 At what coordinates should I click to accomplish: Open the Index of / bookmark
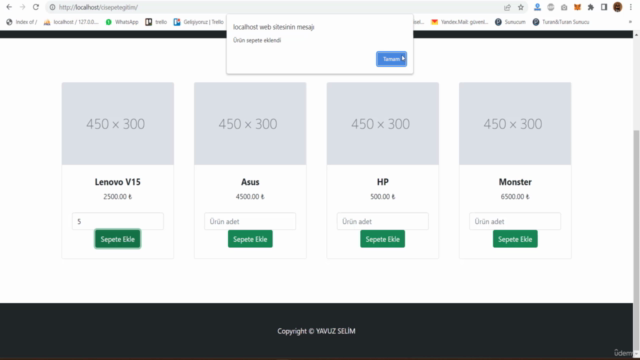point(22,22)
